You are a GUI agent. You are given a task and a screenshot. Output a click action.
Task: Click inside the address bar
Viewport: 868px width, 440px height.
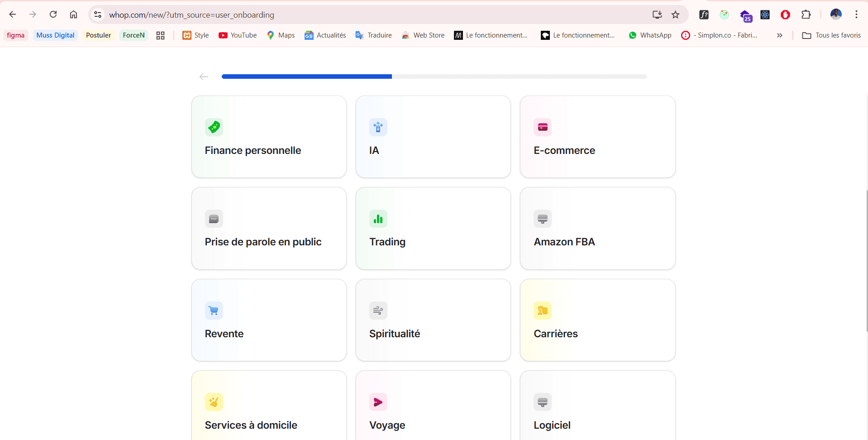click(x=317, y=14)
